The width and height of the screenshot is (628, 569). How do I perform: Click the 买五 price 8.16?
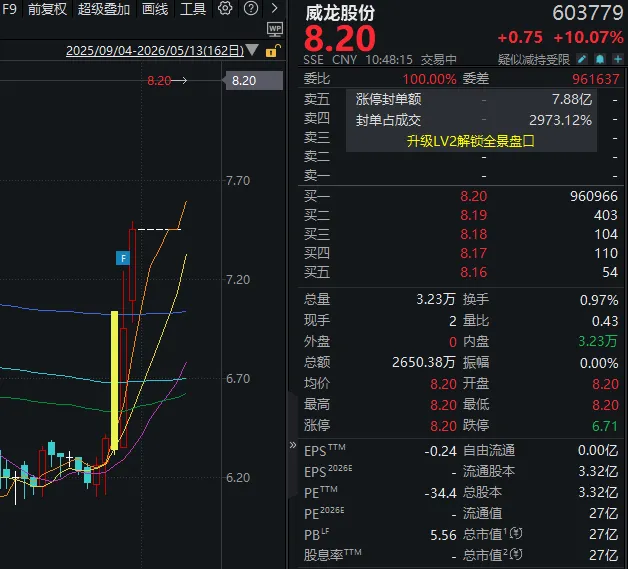[473, 273]
